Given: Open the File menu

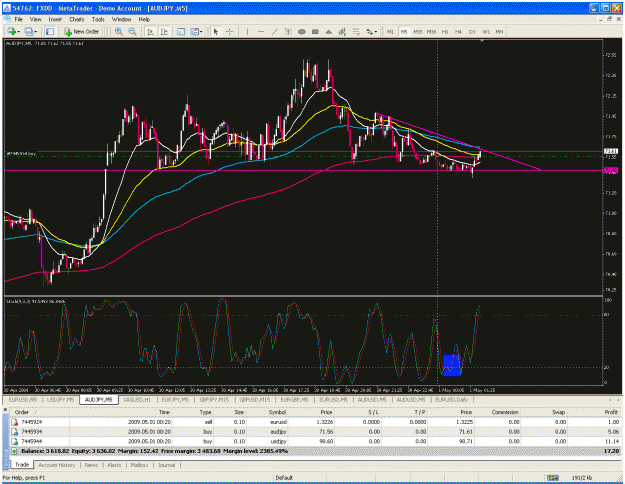Looking at the screenshot, I should click(19, 19).
